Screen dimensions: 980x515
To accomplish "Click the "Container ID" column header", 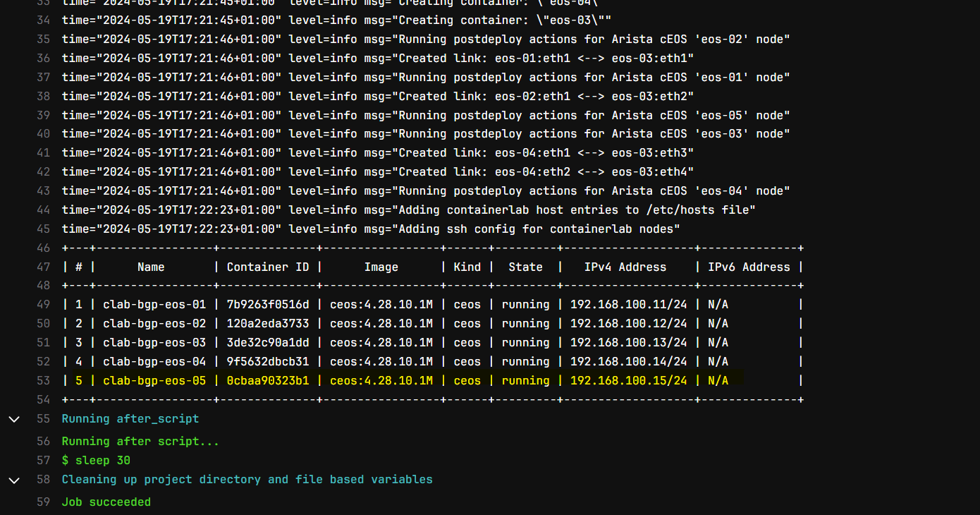I will coord(268,267).
